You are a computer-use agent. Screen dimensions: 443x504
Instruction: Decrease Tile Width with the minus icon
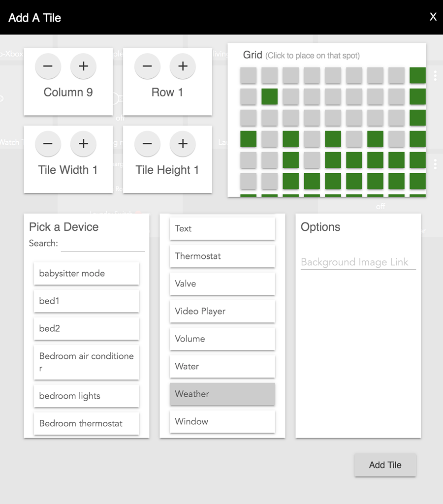[48, 144]
